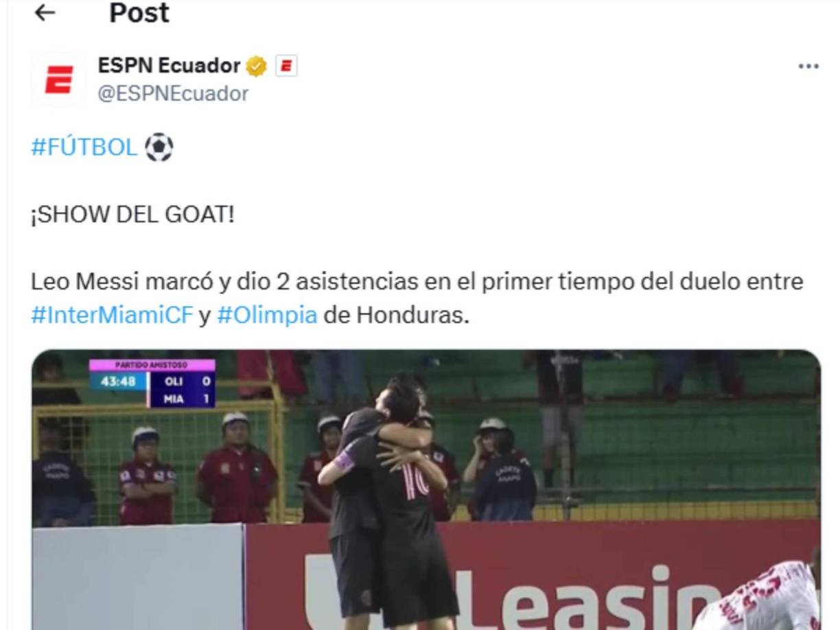Open the match video thumbnail
Image resolution: width=840 pixels, height=630 pixels.
[426, 489]
